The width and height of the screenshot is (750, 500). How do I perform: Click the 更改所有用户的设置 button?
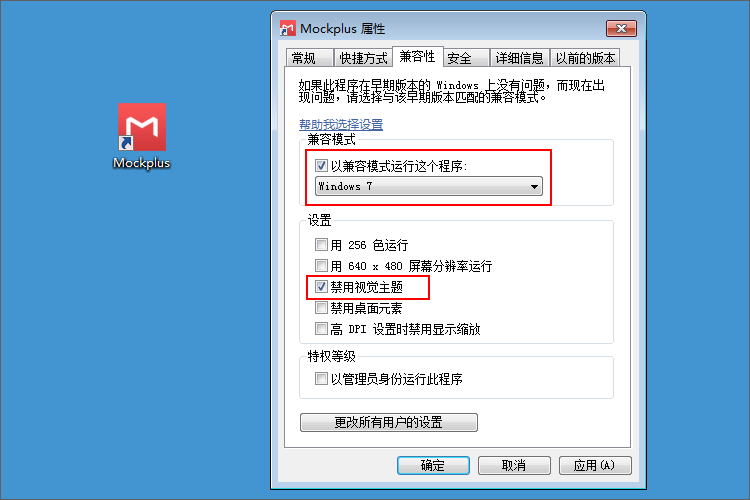[x=389, y=422]
